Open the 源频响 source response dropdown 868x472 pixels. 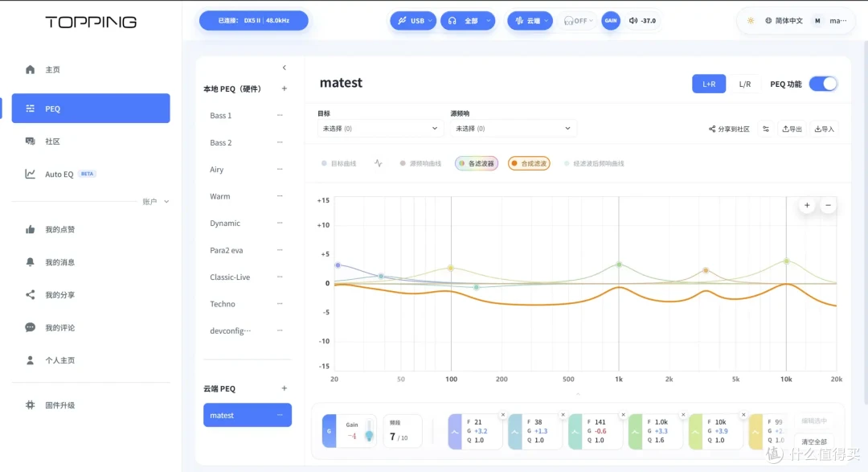pyautogui.click(x=513, y=129)
